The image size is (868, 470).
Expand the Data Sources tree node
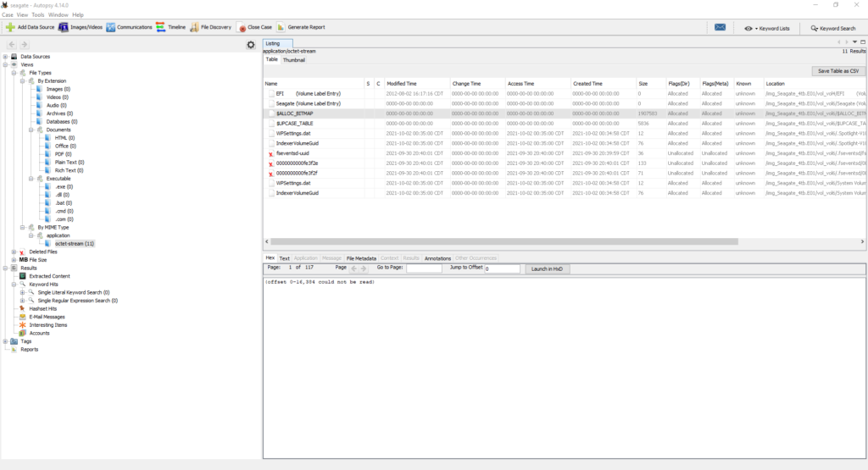click(x=5, y=57)
